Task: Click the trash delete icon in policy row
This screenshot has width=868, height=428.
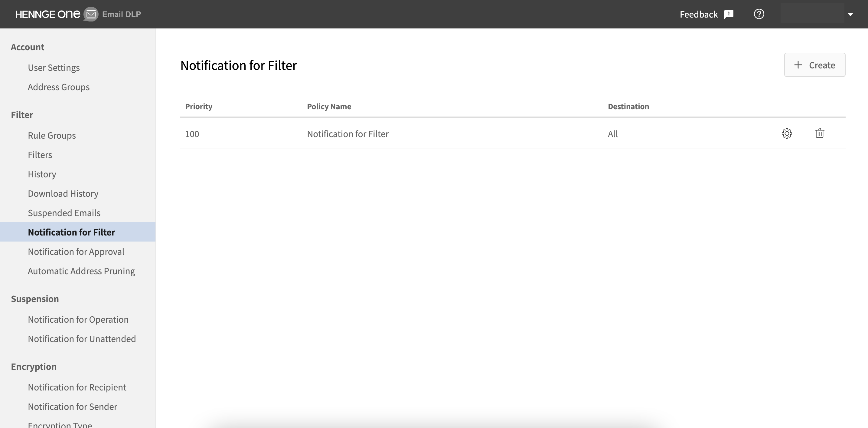Action: [820, 133]
